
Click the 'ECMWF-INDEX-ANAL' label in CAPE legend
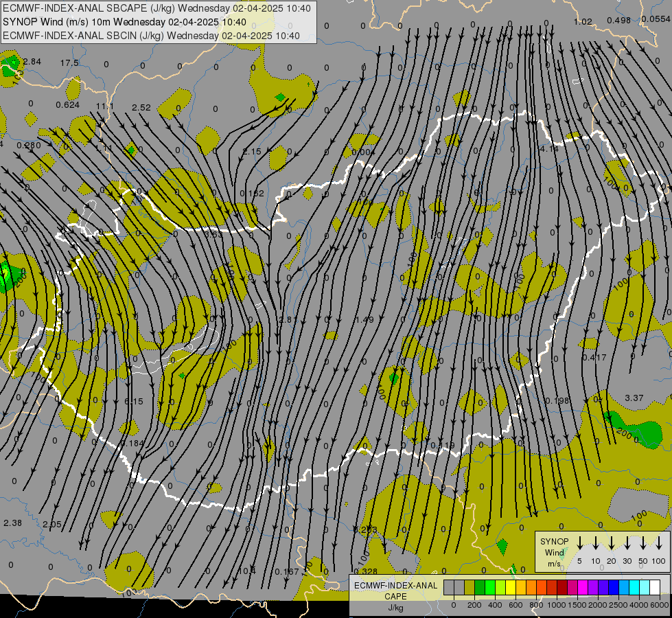[395, 586]
